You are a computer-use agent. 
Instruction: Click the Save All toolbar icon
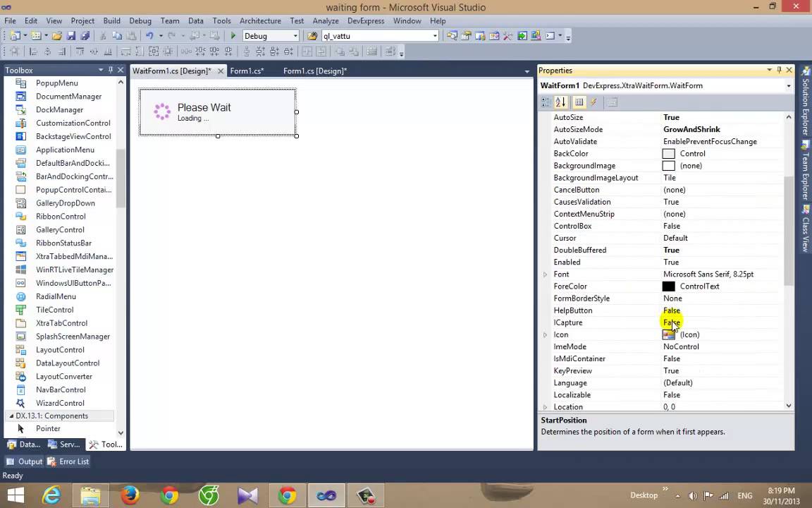click(x=85, y=36)
